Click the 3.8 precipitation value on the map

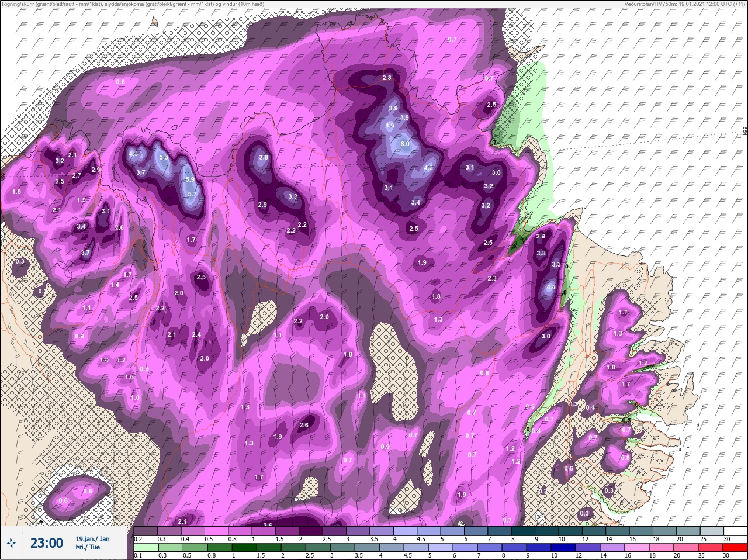pyautogui.click(x=263, y=157)
